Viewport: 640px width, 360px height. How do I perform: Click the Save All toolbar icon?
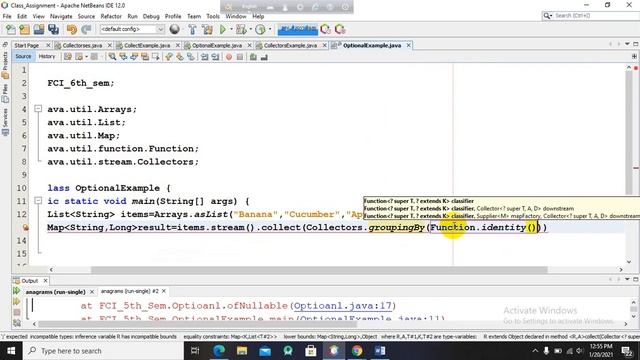pyautogui.click(x=53, y=29)
